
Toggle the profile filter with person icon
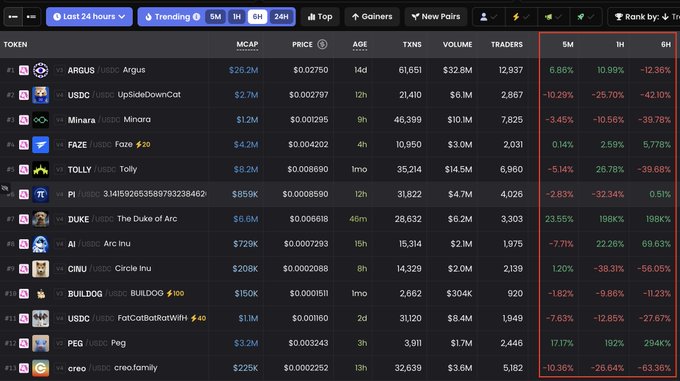coord(488,17)
